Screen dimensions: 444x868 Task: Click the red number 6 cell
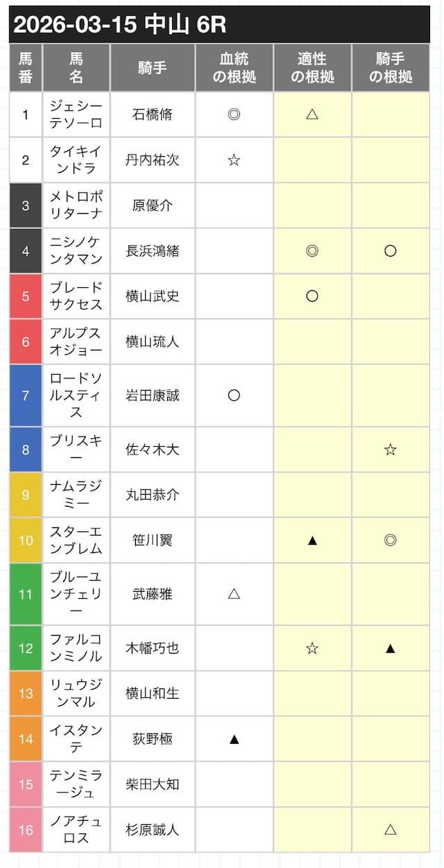coord(26,341)
